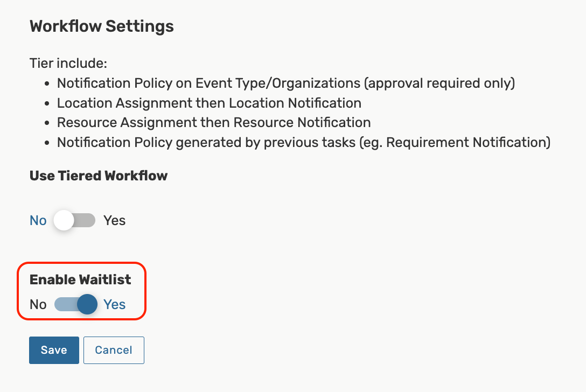Cancel the workflow settings changes
Viewport: 586px width, 392px height.
[114, 350]
